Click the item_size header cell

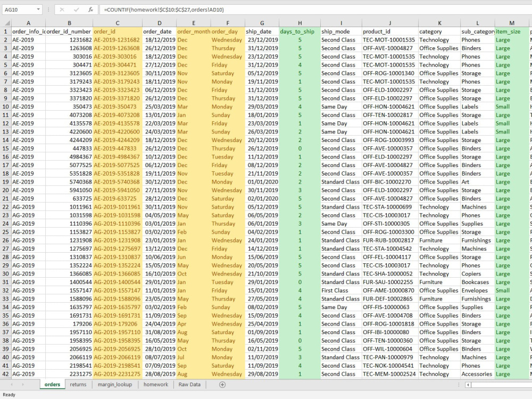click(512, 31)
